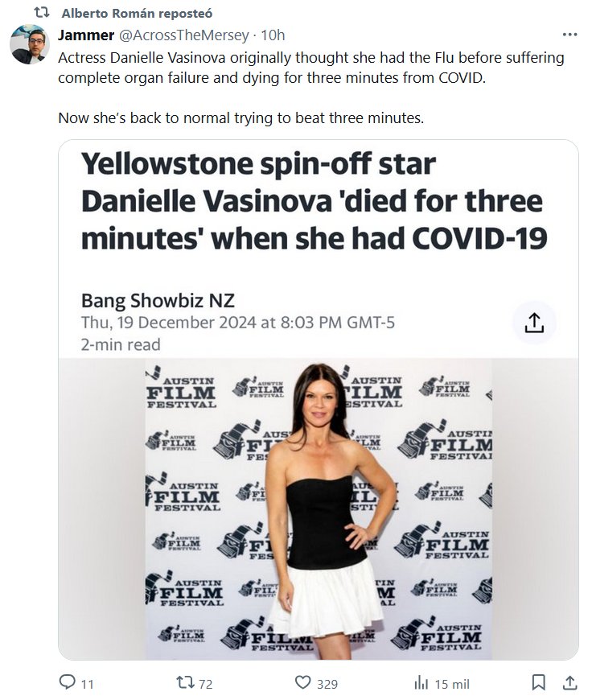Like the post with the heart icon
The image size is (592, 700).
[302, 683]
